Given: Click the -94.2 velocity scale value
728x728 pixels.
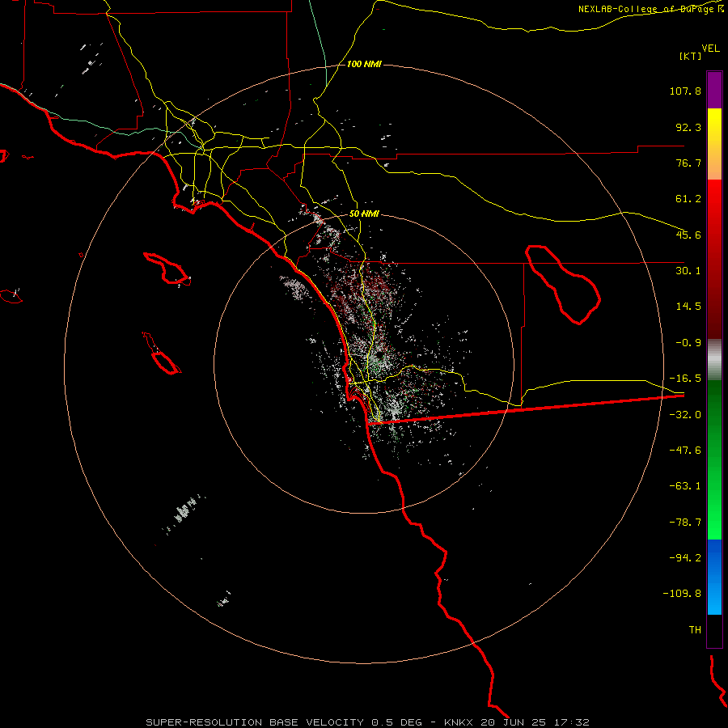Looking at the screenshot, I should (x=685, y=557).
